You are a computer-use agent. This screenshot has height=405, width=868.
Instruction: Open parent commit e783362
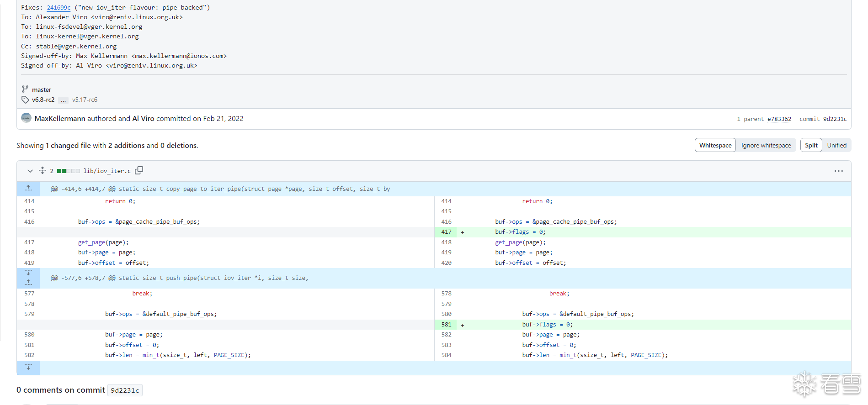click(x=779, y=119)
